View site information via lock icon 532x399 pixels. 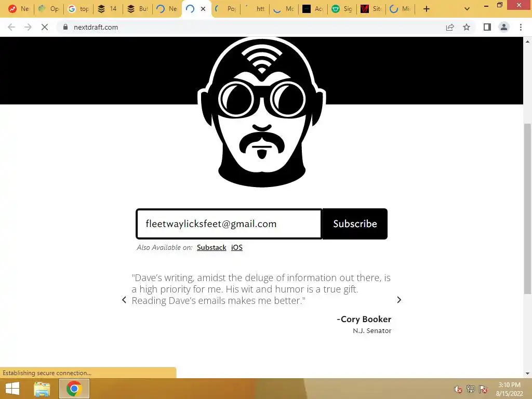pyautogui.click(x=65, y=27)
